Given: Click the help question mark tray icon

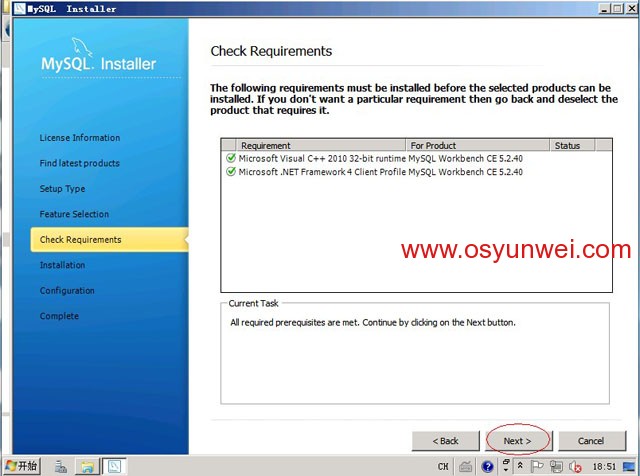Looking at the screenshot, I should click(487, 467).
